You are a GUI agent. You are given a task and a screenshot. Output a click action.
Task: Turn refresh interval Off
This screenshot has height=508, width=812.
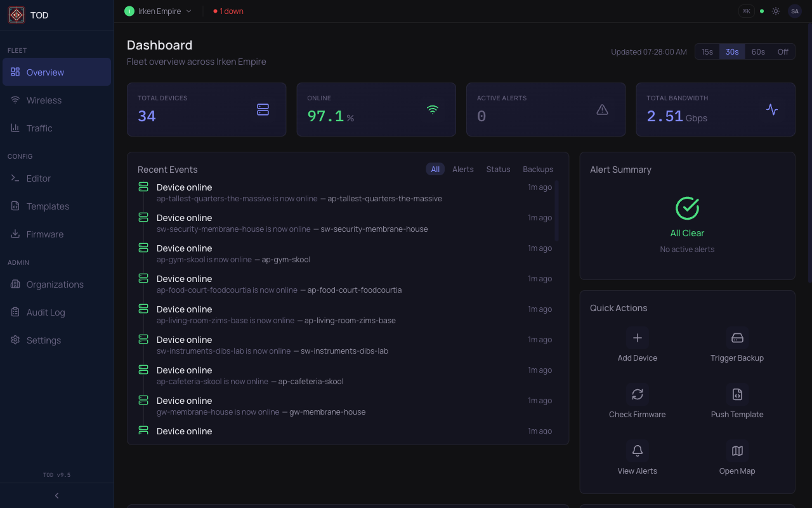coord(782,51)
